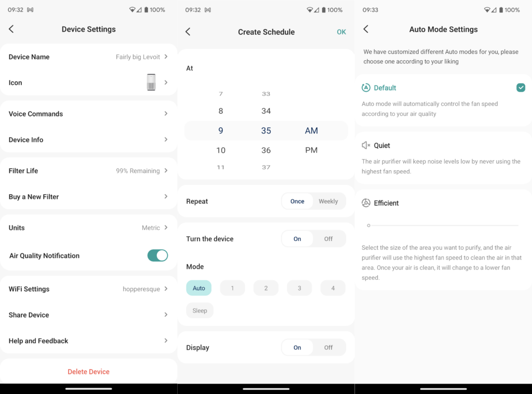Select PM in time picker

click(x=311, y=150)
